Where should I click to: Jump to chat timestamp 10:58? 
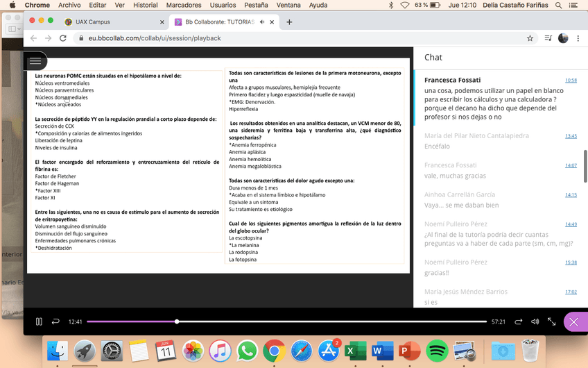pyautogui.click(x=570, y=80)
